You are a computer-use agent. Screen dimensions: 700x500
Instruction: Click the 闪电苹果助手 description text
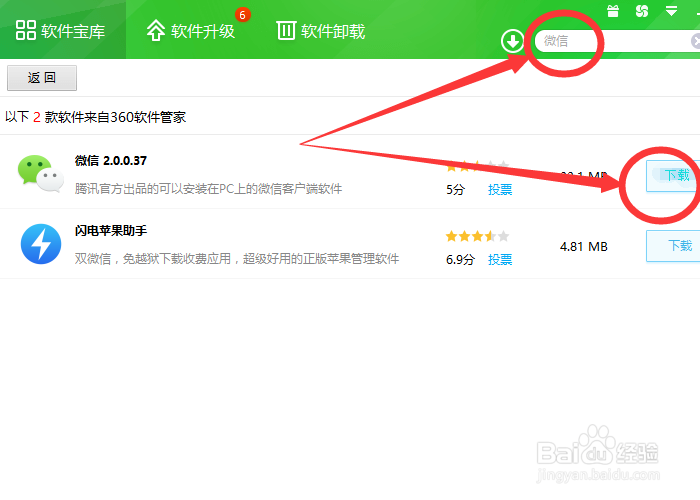tap(237, 259)
